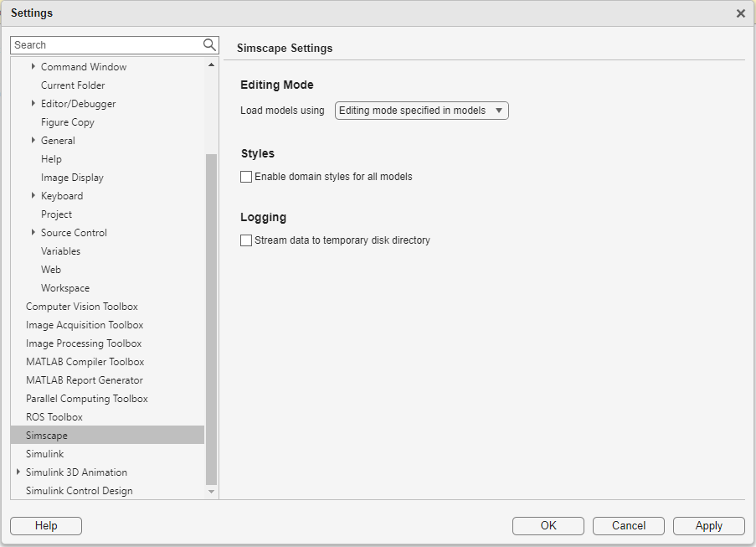Click the scroll up arrow in tree
This screenshot has height=547, width=756.
(211, 65)
